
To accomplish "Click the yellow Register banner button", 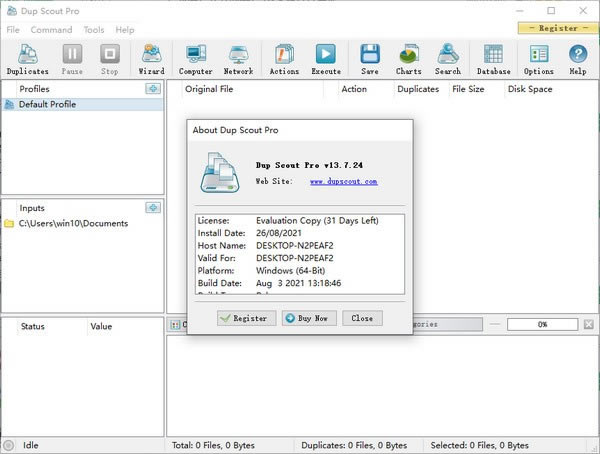I will coord(558,28).
